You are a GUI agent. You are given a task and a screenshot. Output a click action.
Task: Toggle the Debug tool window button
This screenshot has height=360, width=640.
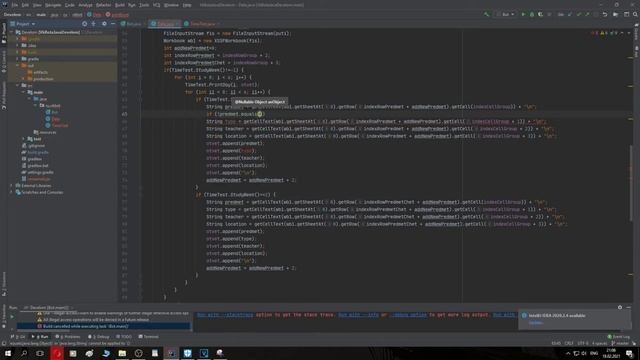point(98,337)
